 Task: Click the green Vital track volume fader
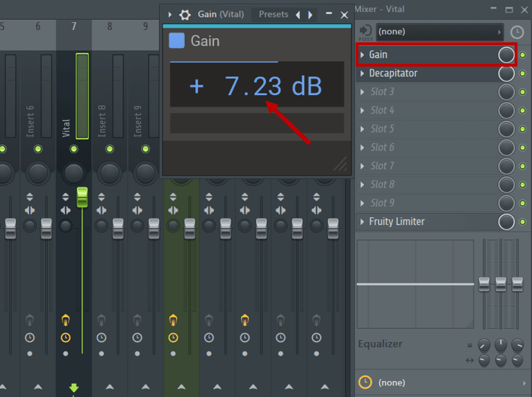pyautogui.click(x=82, y=197)
